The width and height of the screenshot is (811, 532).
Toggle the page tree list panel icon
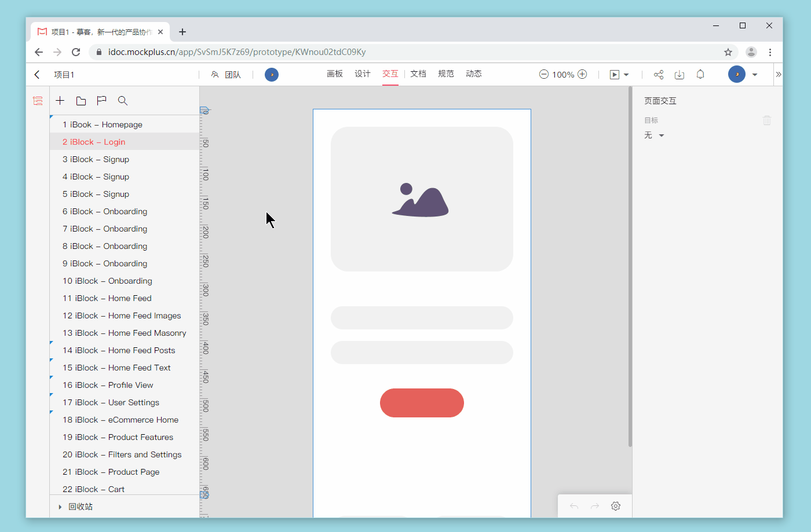[x=38, y=101]
